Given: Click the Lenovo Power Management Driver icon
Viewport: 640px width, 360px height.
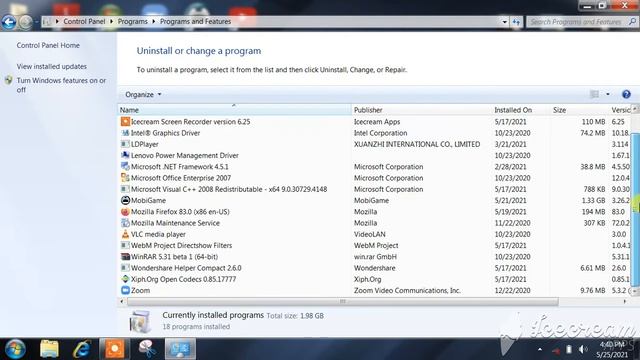Looking at the screenshot, I should (125, 155).
